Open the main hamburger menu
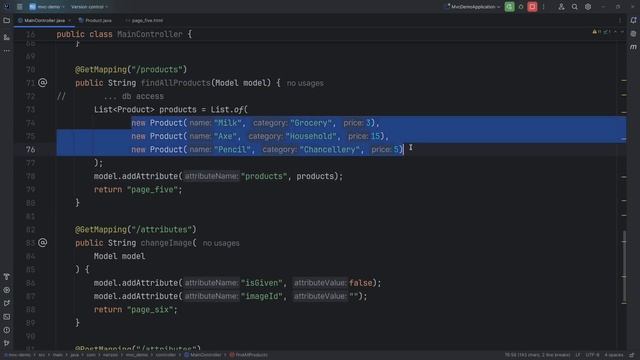Screen dimensions: 640x360 20,7
